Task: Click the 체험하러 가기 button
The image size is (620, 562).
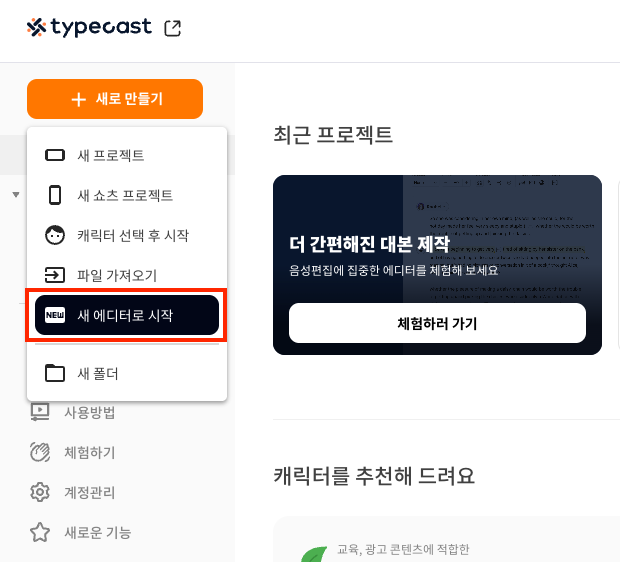Action: tap(437, 323)
